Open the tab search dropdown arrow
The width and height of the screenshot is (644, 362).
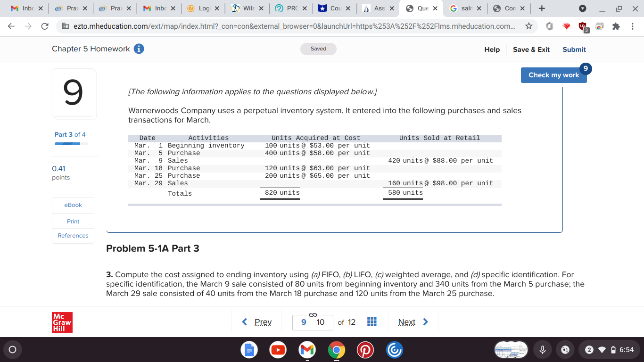click(582, 8)
